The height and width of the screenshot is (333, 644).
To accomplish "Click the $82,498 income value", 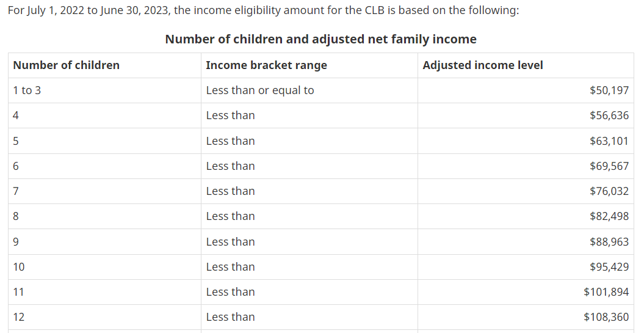I will click(609, 216).
